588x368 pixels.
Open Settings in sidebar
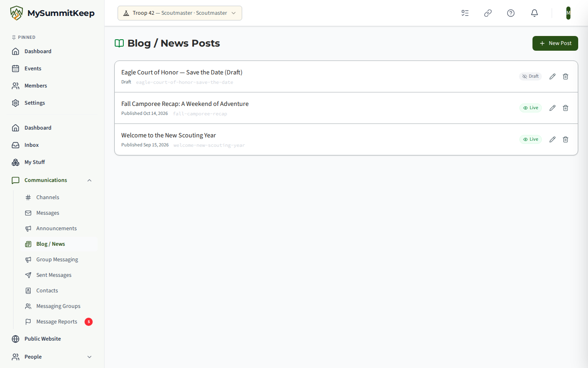click(52, 103)
